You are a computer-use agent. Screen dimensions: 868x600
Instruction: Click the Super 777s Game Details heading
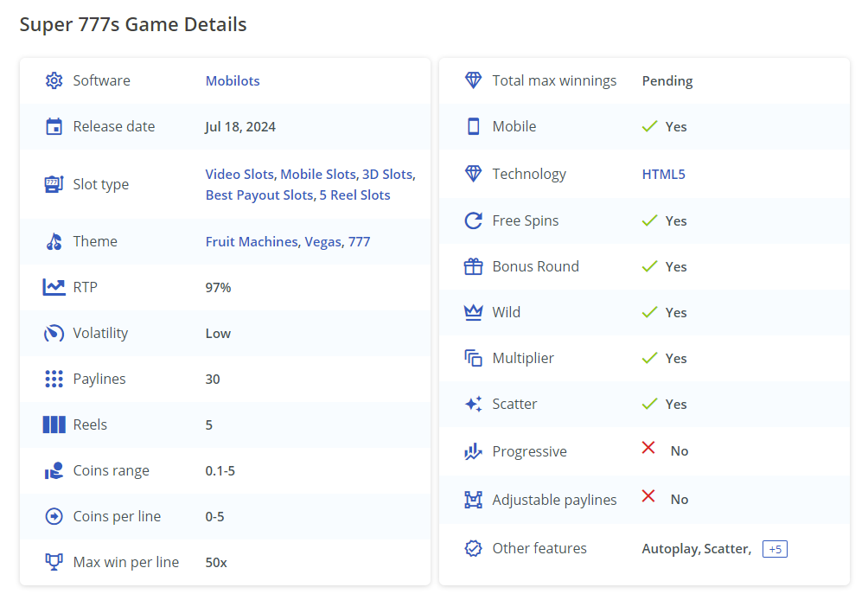133,24
